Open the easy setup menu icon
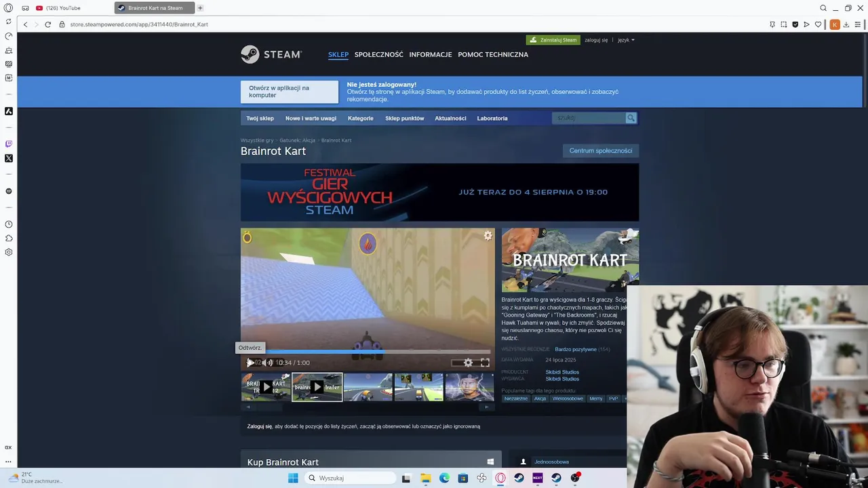Viewport: 868px width, 488px height. 858,24
